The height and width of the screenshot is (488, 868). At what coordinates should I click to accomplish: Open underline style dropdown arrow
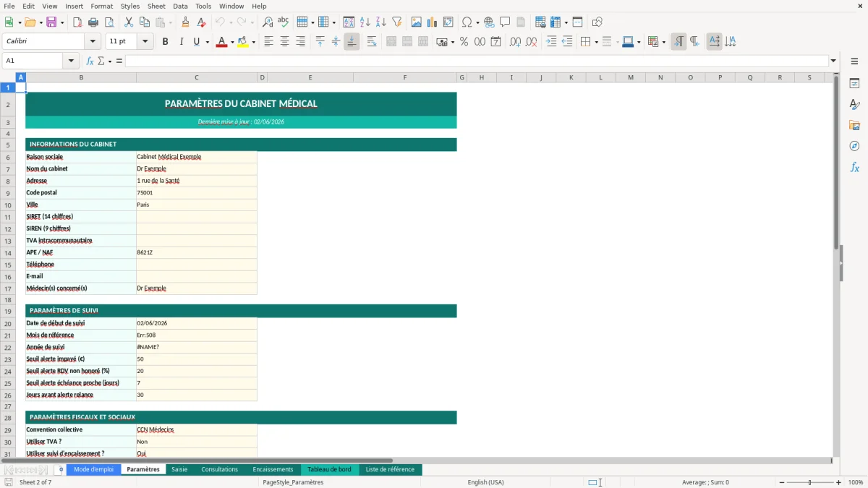click(x=207, y=42)
